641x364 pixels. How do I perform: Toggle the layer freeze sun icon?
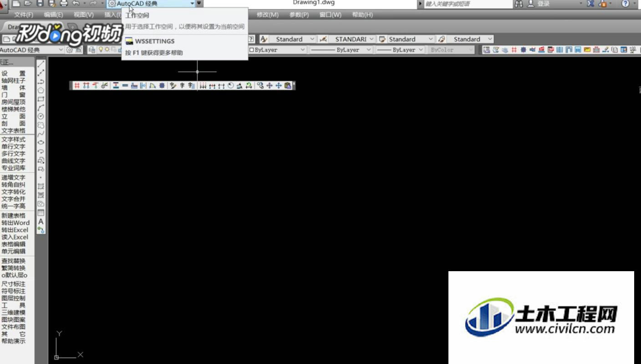pos(107,50)
